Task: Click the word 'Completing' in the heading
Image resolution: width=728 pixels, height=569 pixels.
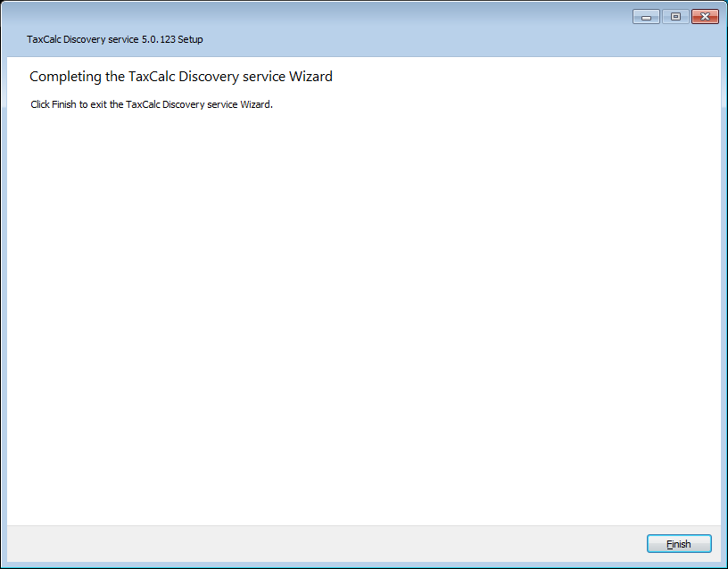Action: tap(64, 77)
